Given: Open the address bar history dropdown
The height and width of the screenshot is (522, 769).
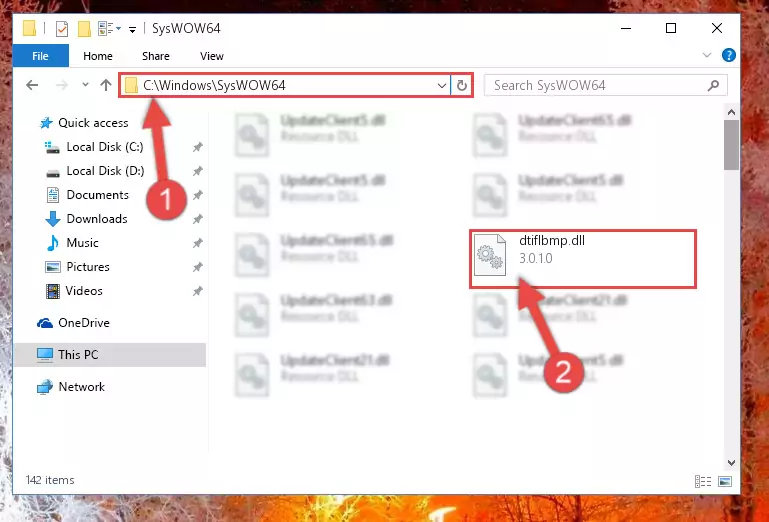Looking at the screenshot, I should (441, 86).
